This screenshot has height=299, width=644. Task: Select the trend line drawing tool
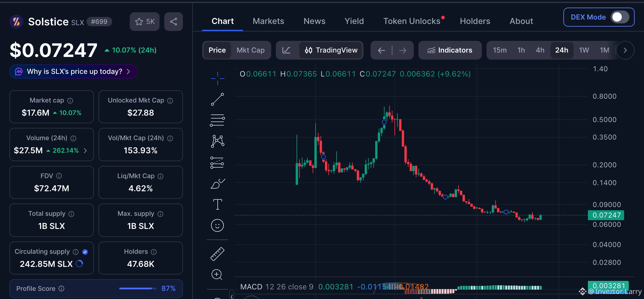click(217, 99)
